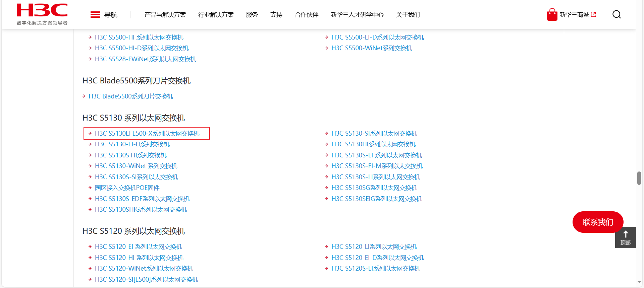The width and height of the screenshot is (644, 288).
Task: Open H3C S5528-FWiNet系列以太网交换机 link
Action: [146, 59]
